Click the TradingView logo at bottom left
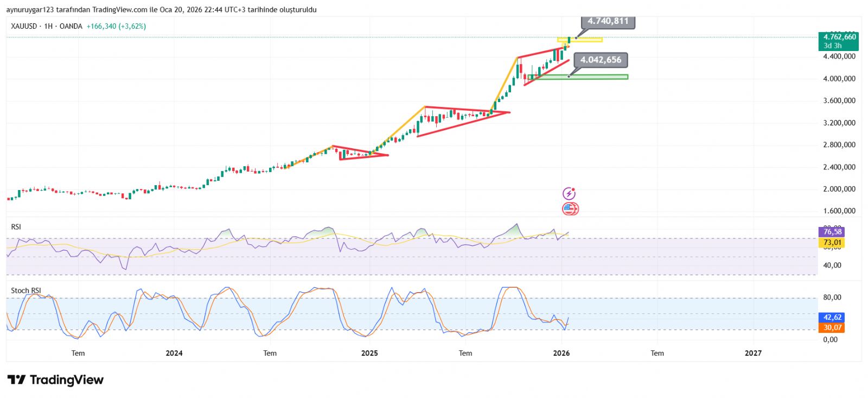The height and width of the screenshot is (398, 868). [x=55, y=380]
